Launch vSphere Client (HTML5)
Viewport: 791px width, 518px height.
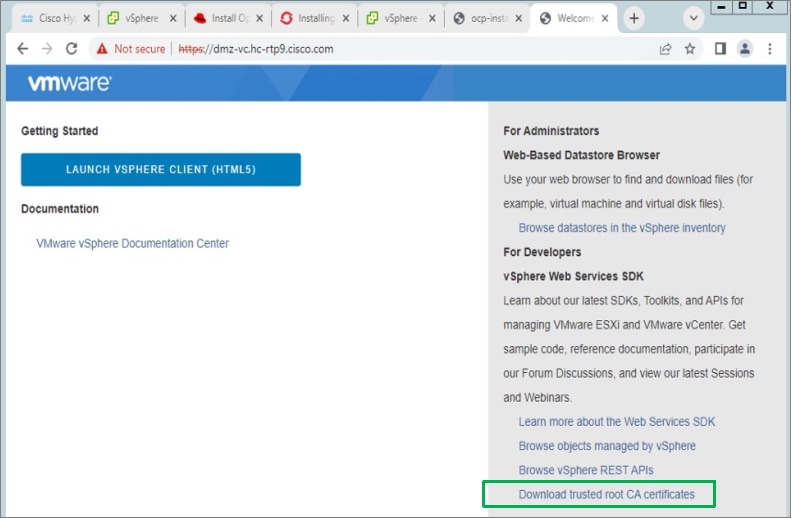[x=161, y=169]
